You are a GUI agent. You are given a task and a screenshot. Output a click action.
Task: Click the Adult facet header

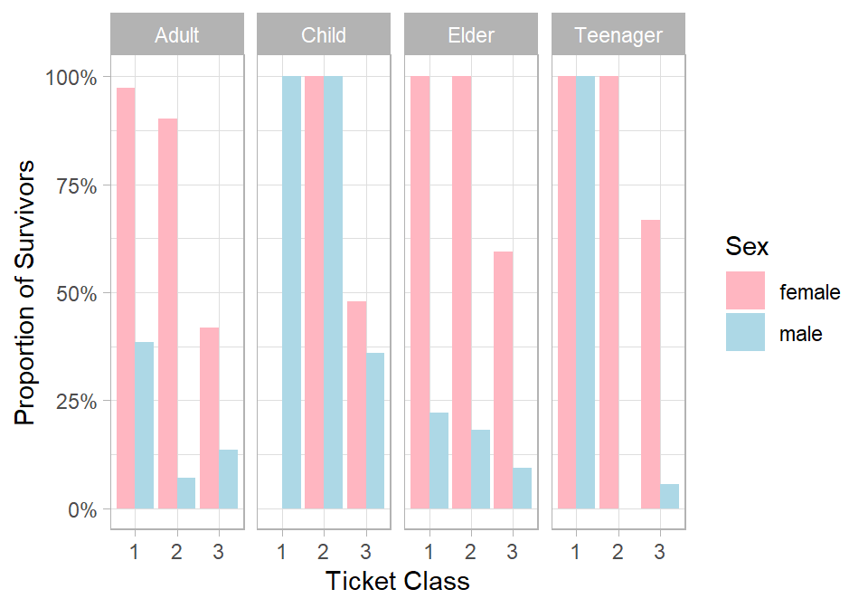177,36
